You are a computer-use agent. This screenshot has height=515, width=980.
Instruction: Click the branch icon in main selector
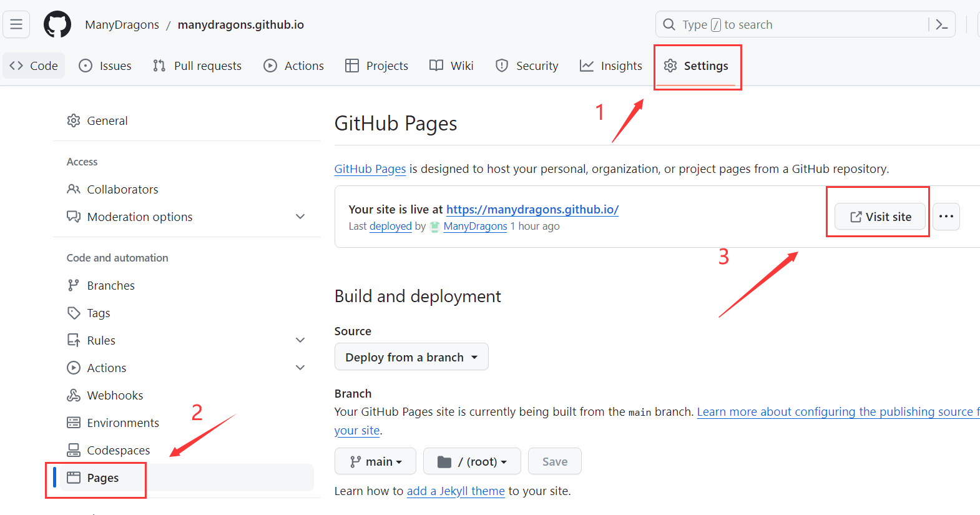pos(355,462)
